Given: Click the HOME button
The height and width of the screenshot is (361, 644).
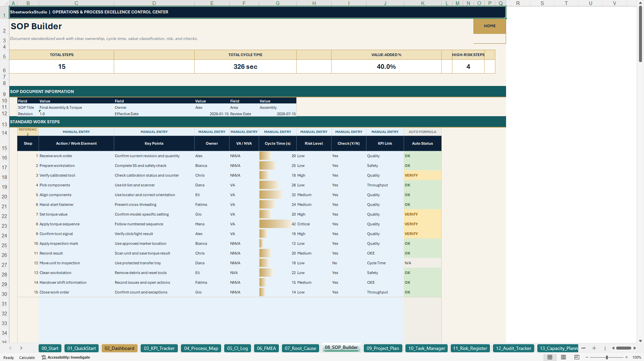Looking at the screenshot, I should (x=490, y=26).
